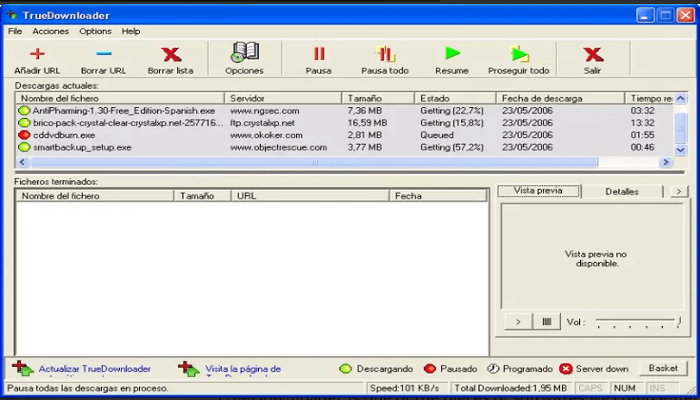Click green status icon of AntiPharming download

tap(24, 110)
